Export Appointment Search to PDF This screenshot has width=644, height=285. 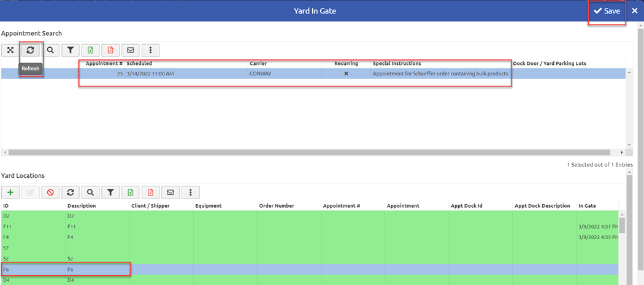click(x=110, y=50)
